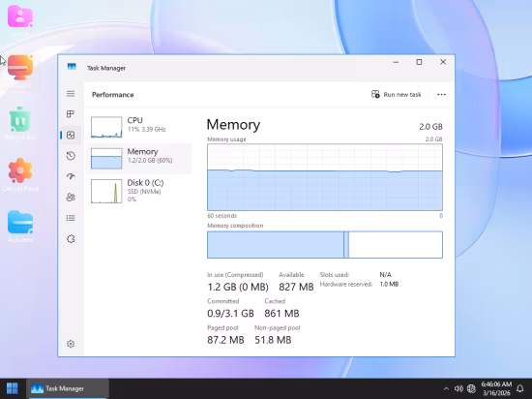Select the Memory performance item

pyautogui.click(x=138, y=159)
